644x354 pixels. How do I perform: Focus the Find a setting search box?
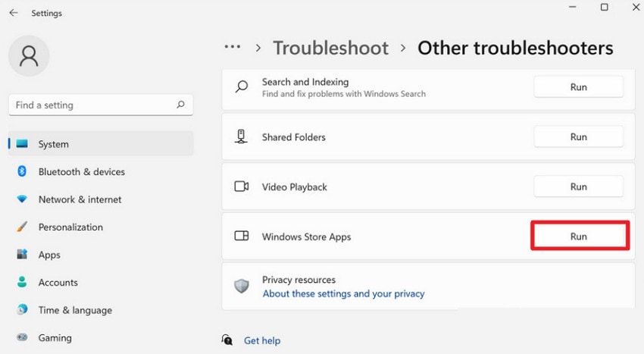pyautogui.click(x=101, y=105)
